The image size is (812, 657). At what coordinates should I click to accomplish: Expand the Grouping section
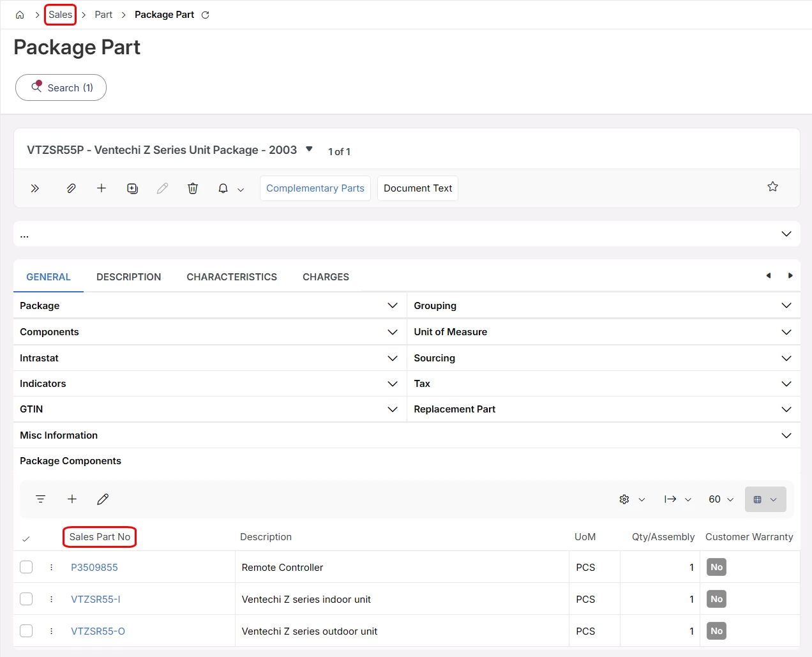603,306
